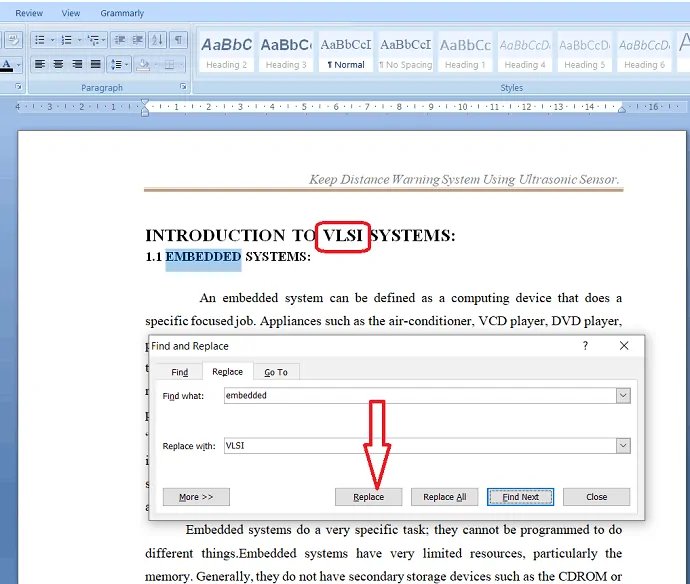The height and width of the screenshot is (584, 690).
Task: Expand Find what history dropdown
Action: [623, 395]
